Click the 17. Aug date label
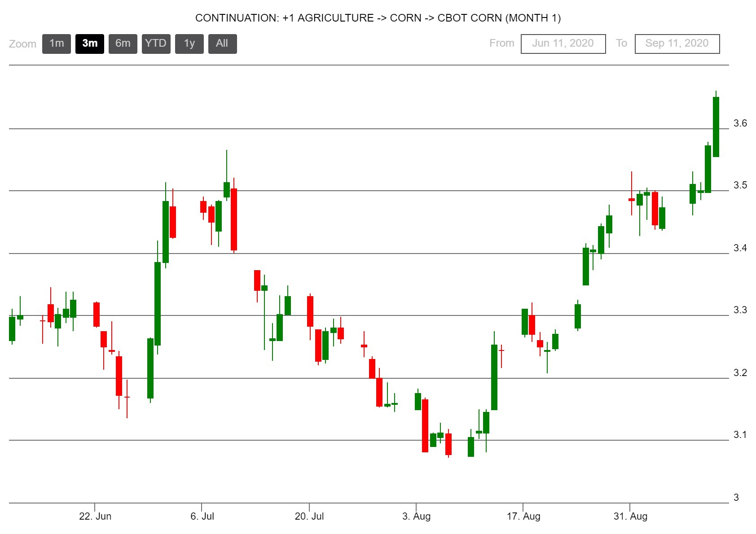The height and width of the screenshot is (534, 756). tap(523, 516)
